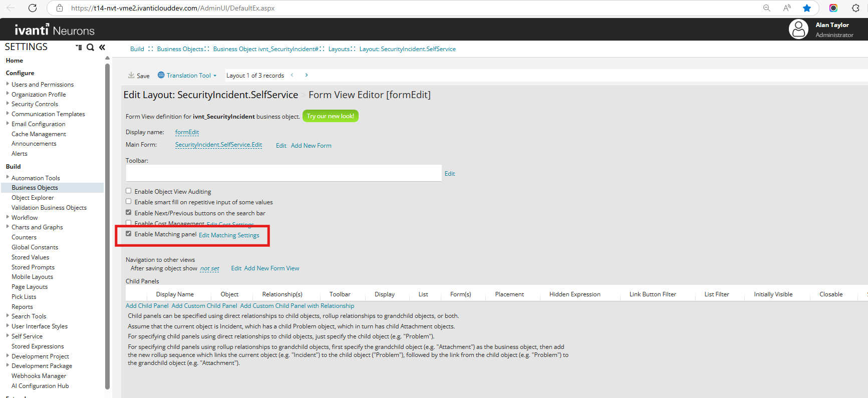
Task: Click the browser refresh icon
Action: pyautogui.click(x=33, y=8)
